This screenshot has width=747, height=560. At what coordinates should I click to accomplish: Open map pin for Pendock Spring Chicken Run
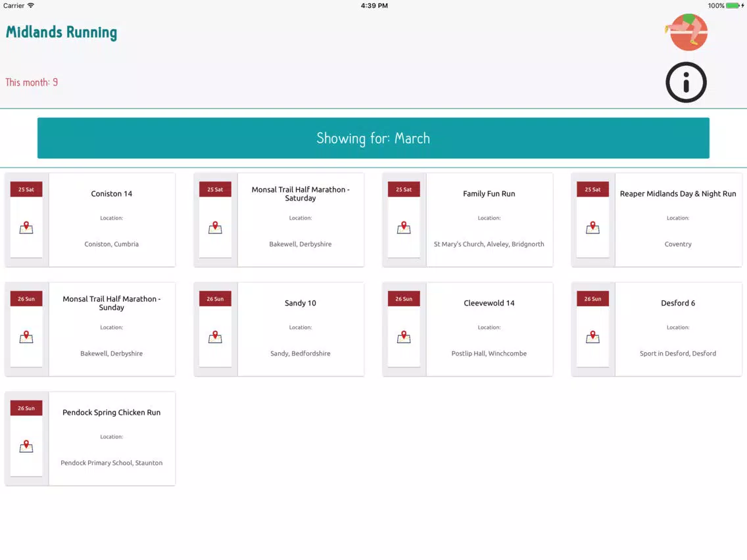click(26, 446)
